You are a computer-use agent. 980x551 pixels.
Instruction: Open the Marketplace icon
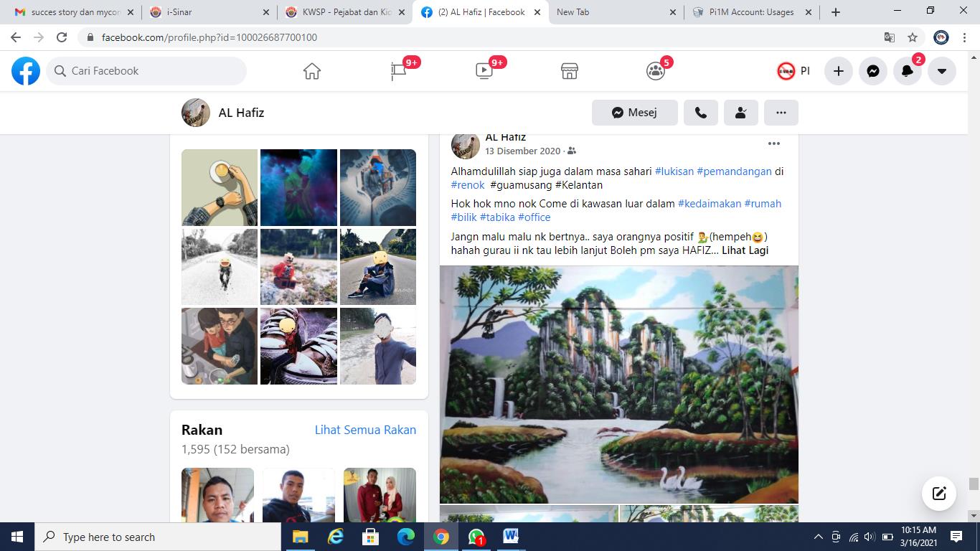click(x=570, y=71)
